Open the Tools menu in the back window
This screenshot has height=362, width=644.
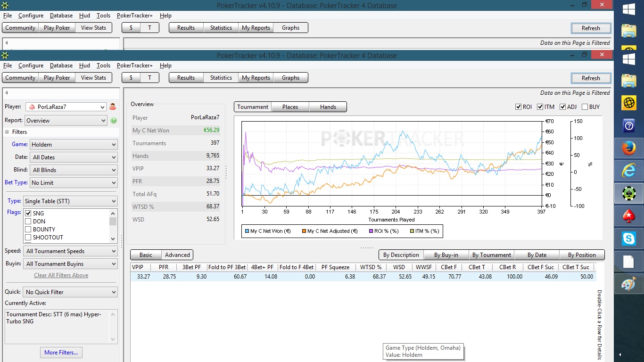[x=103, y=16]
